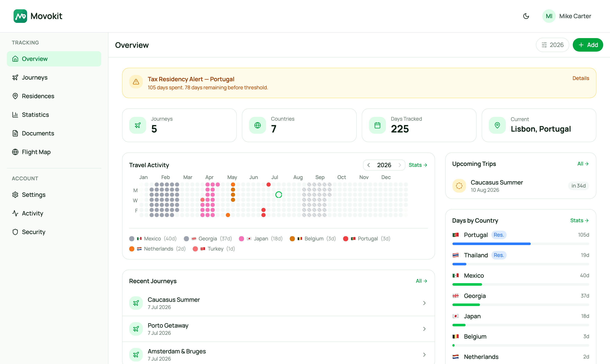Screen dimensions: 610x364
Task: Expand the Amsterdam & Bruges journey chevron
Action: (x=424, y=355)
